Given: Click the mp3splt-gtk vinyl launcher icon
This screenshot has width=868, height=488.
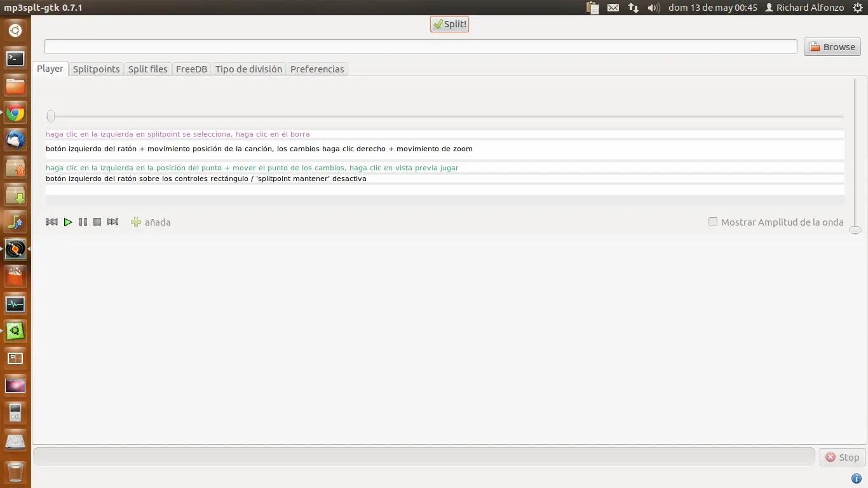Looking at the screenshot, I should (x=15, y=249).
